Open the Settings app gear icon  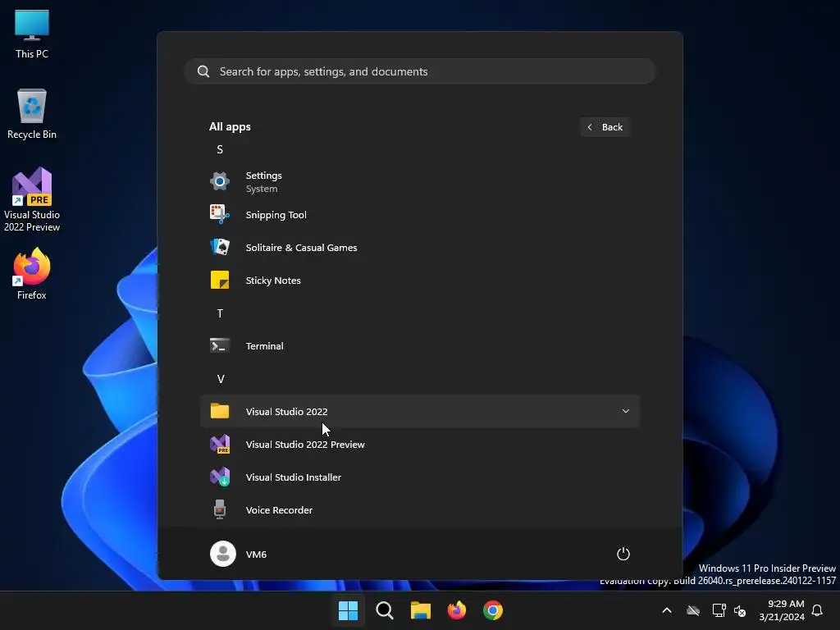click(220, 181)
